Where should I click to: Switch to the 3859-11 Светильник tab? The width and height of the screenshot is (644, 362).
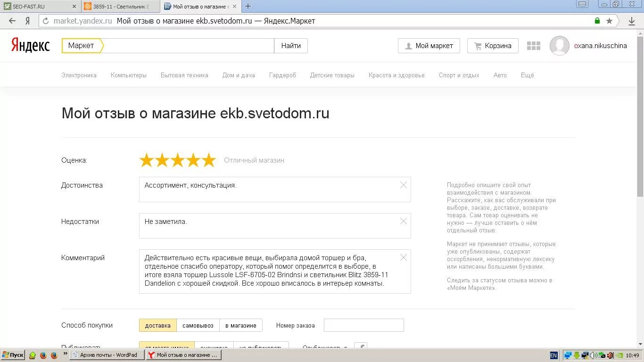tap(120, 7)
